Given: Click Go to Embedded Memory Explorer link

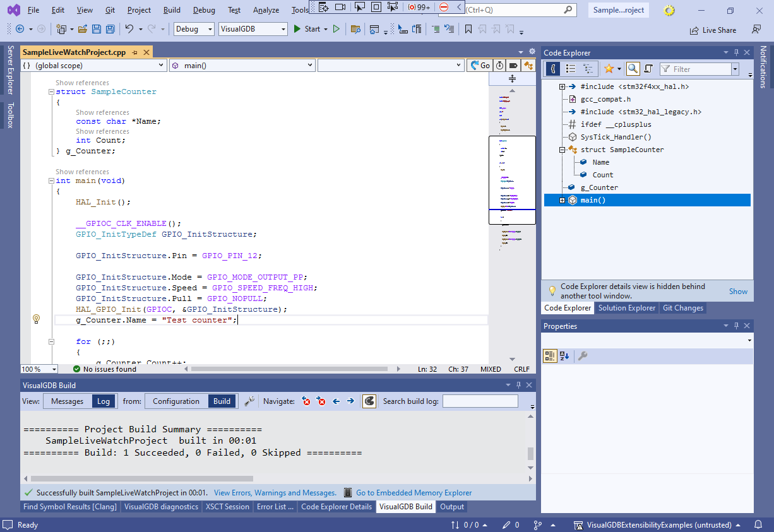Looking at the screenshot, I should (x=414, y=493).
